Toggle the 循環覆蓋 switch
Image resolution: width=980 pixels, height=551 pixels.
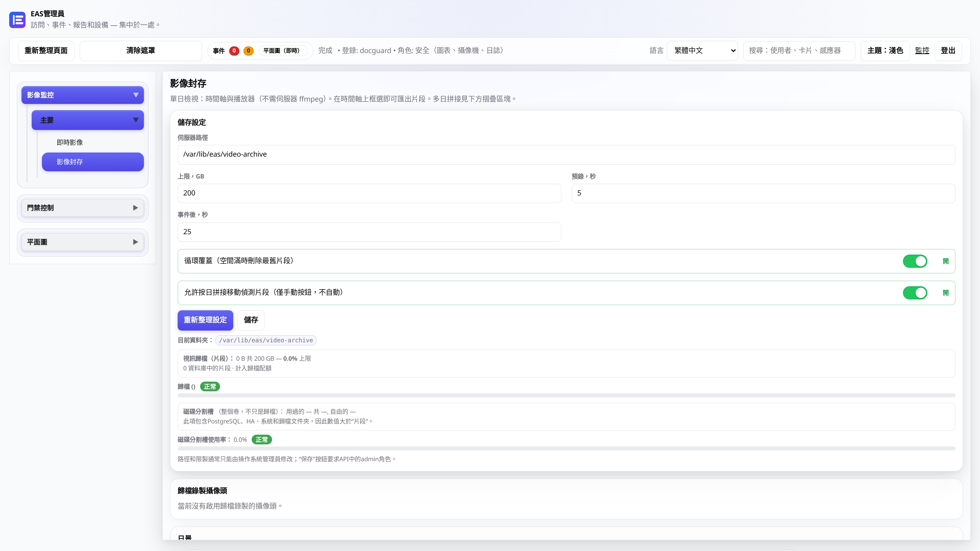click(915, 261)
